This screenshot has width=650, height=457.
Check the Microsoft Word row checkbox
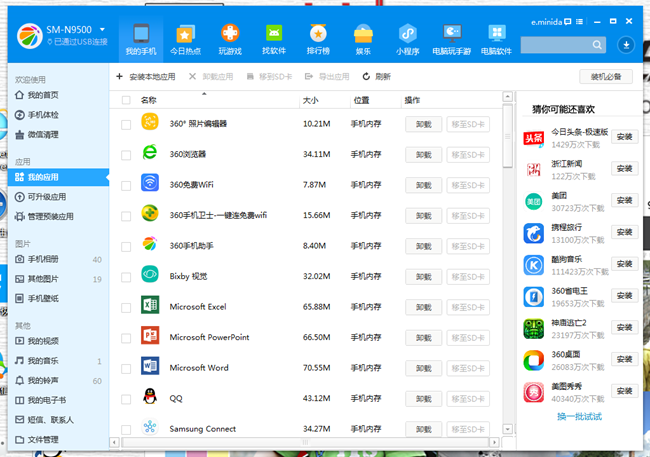[126, 369]
